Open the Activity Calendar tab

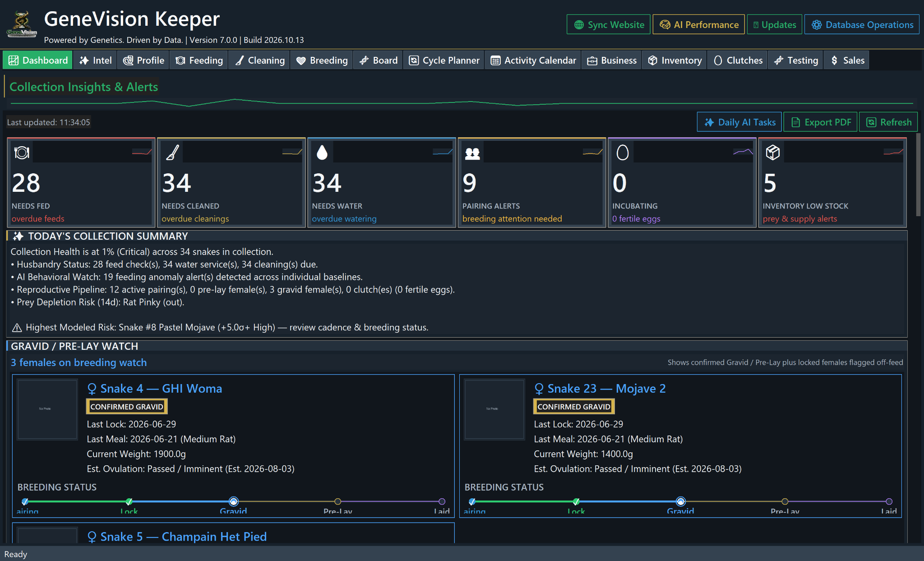[533, 60]
